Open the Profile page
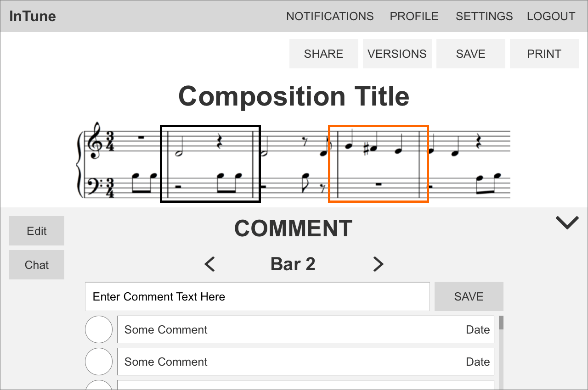588x390 pixels. [414, 17]
